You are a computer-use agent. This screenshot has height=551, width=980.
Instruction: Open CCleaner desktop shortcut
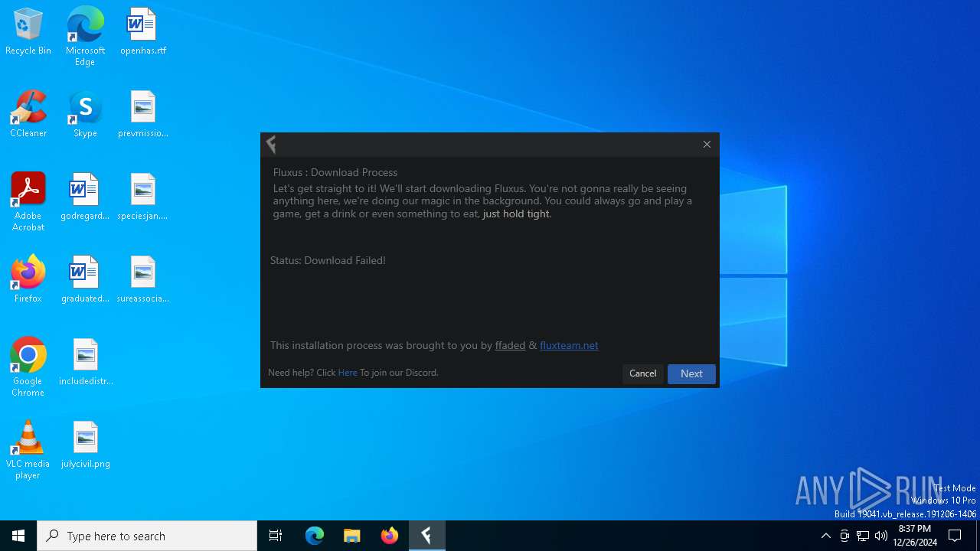point(28,114)
